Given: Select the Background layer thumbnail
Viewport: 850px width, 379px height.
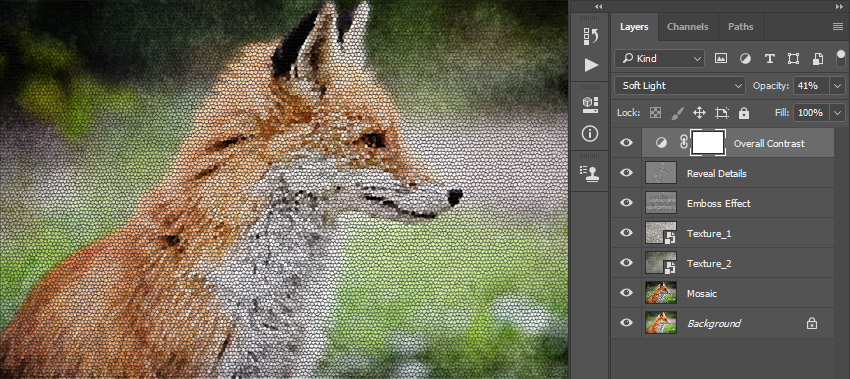Looking at the screenshot, I should click(661, 323).
